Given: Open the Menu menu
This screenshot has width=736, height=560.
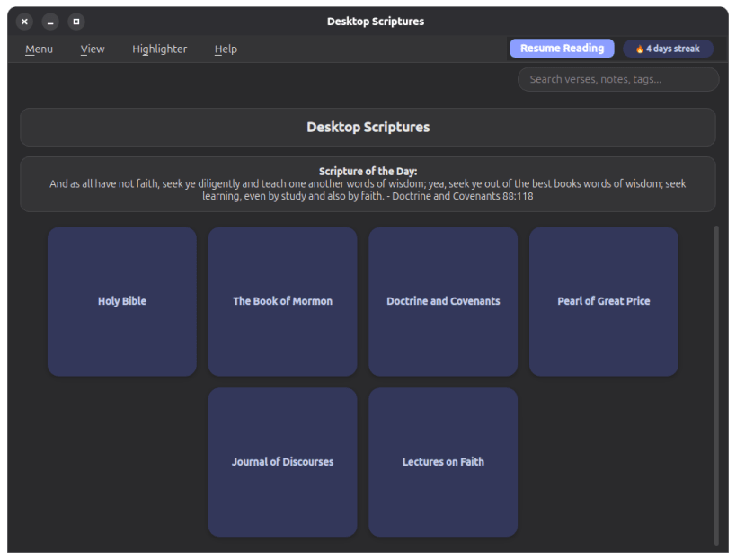Looking at the screenshot, I should [x=39, y=49].
